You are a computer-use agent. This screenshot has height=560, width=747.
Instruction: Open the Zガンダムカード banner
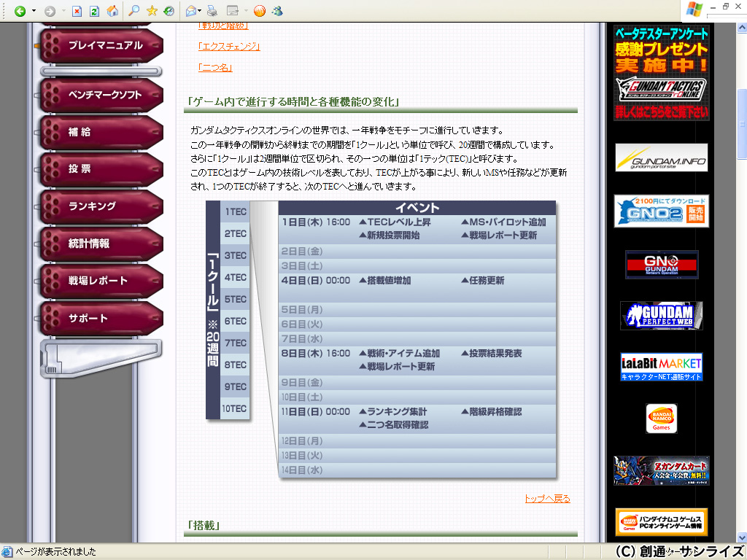pos(661,471)
